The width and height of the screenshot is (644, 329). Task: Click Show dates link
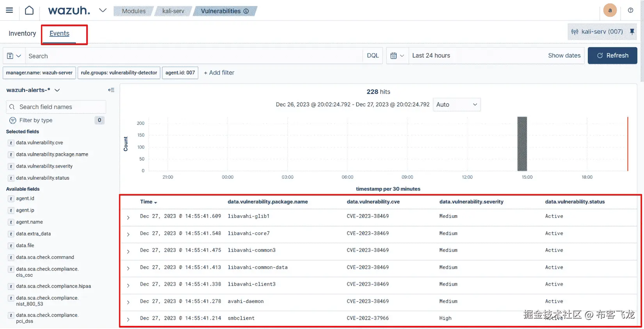click(x=564, y=55)
